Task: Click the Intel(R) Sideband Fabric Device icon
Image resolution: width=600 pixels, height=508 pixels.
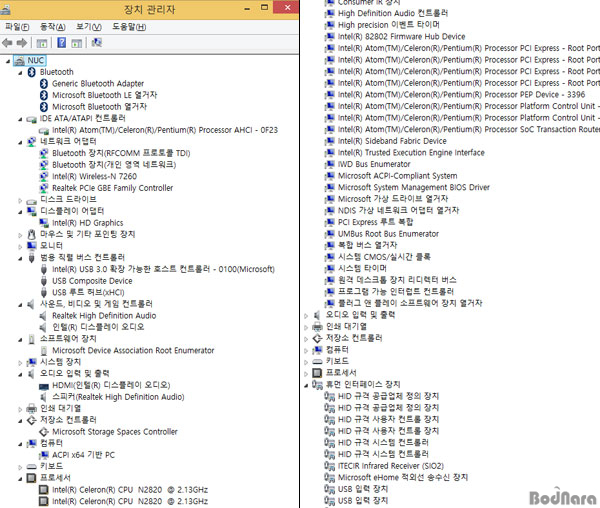Action: 329,141
